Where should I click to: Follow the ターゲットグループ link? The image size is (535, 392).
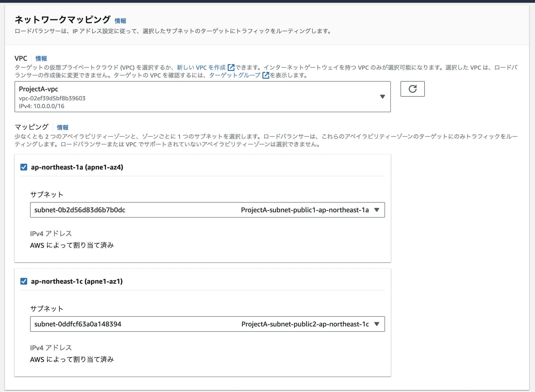[234, 75]
